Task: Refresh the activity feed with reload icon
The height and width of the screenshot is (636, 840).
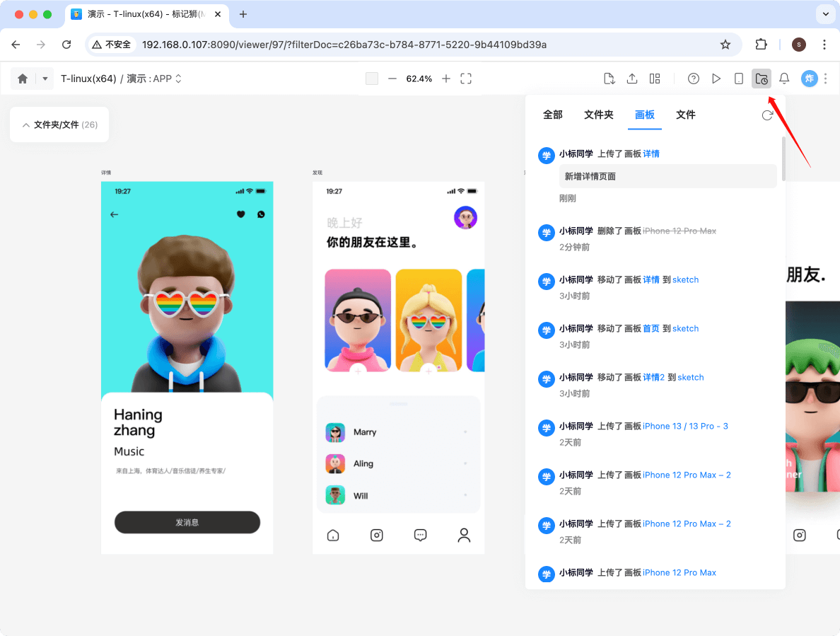Action: pyautogui.click(x=767, y=115)
